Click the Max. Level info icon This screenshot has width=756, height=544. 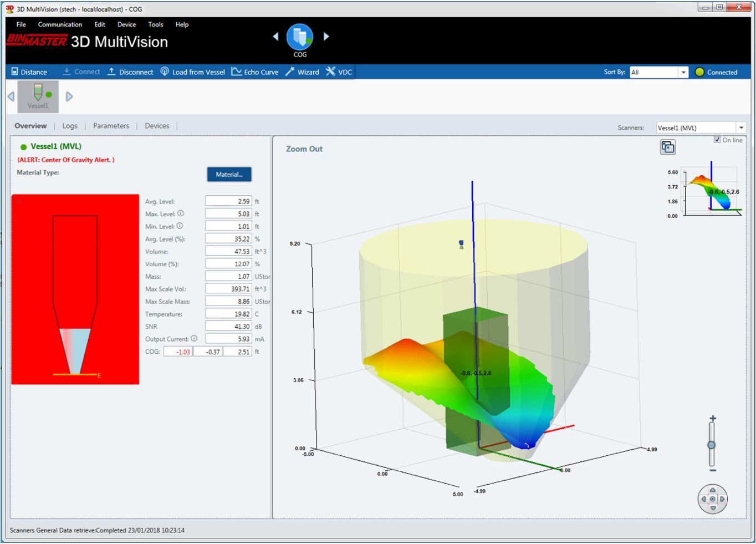tap(181, 213)
